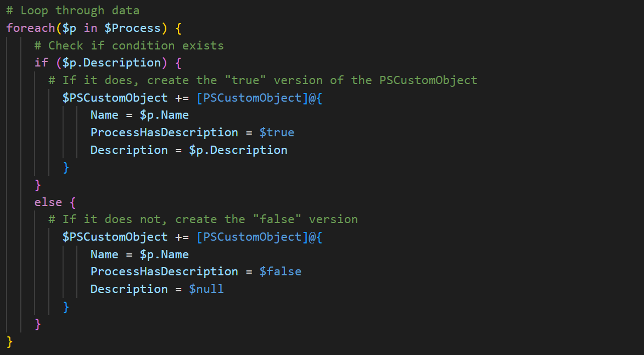Viewport: 644px width, 355px height.
Task: Click the if keyword before $p.Description
Action: pos(42,63)
